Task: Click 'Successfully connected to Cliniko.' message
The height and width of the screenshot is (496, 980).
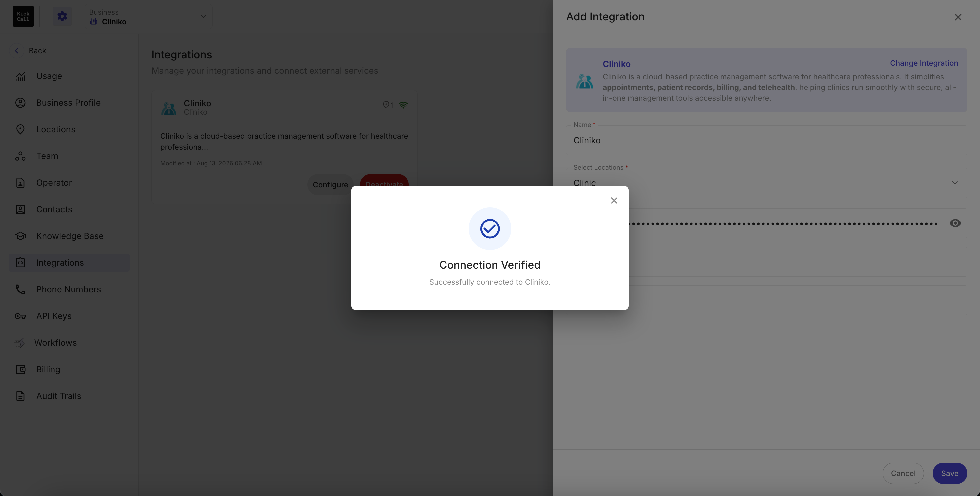Action: pyautogui.click(x=490, y=282)
